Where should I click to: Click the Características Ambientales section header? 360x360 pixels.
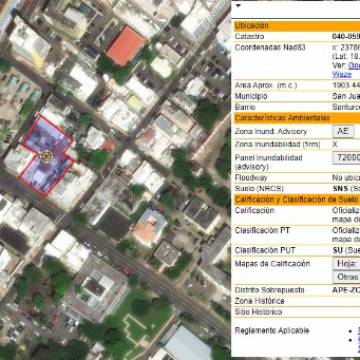point(297,118)
